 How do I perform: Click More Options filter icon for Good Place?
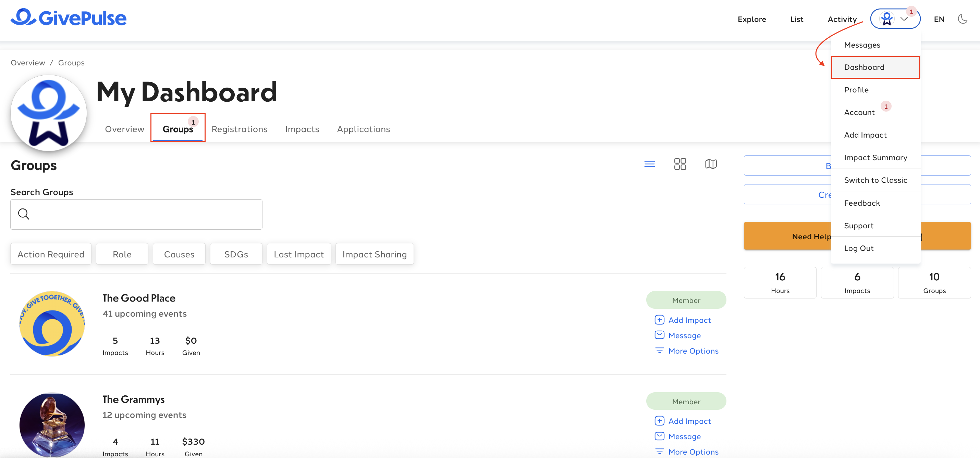659,351
